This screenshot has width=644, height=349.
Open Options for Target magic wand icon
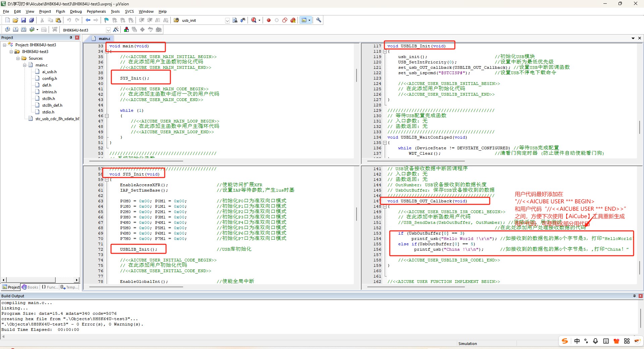coord(116,30)
